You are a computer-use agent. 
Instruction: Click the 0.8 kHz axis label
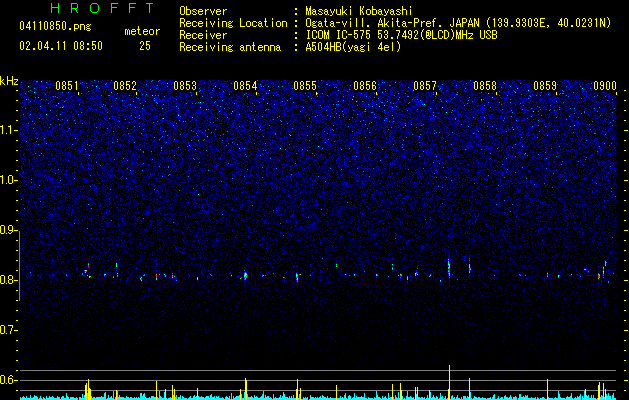pyautogui.click(x=9, y=280)
